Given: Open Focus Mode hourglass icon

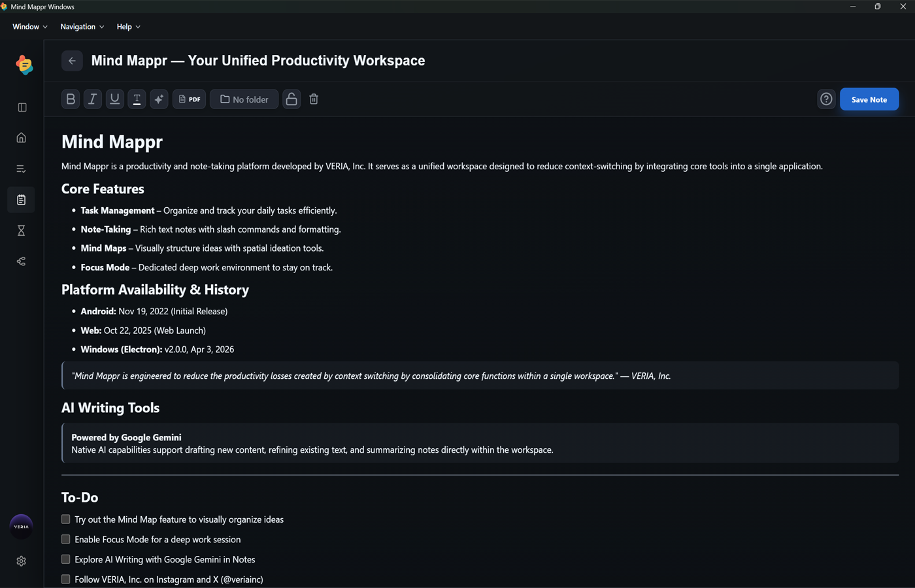Looking at the screenshot, I should pos(22,231).
